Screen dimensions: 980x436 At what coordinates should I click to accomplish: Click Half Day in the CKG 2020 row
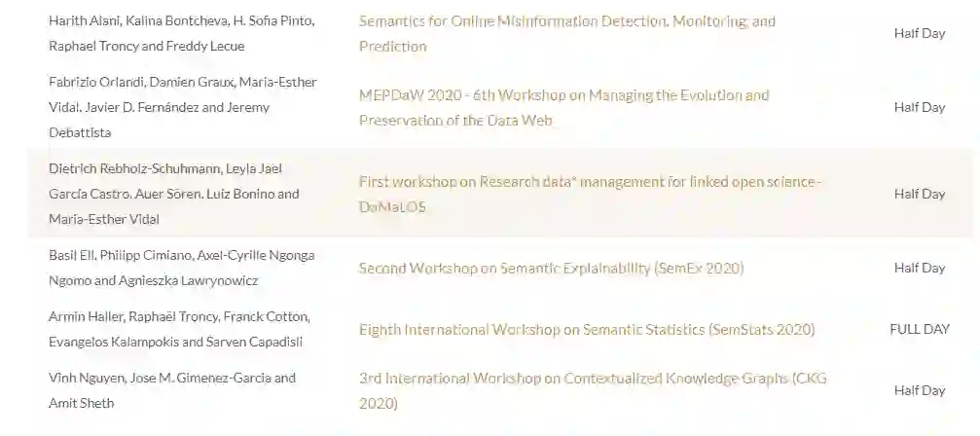[x=919, y=390]
